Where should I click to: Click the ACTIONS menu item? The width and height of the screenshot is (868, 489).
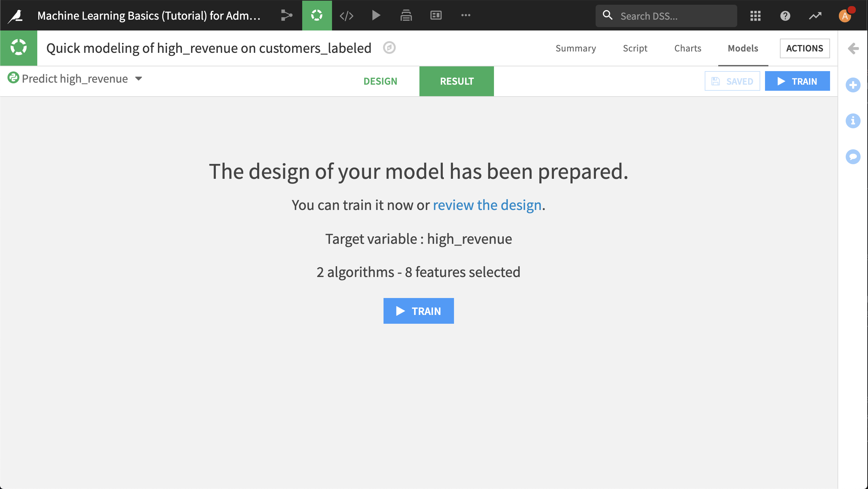coord(805,48)
